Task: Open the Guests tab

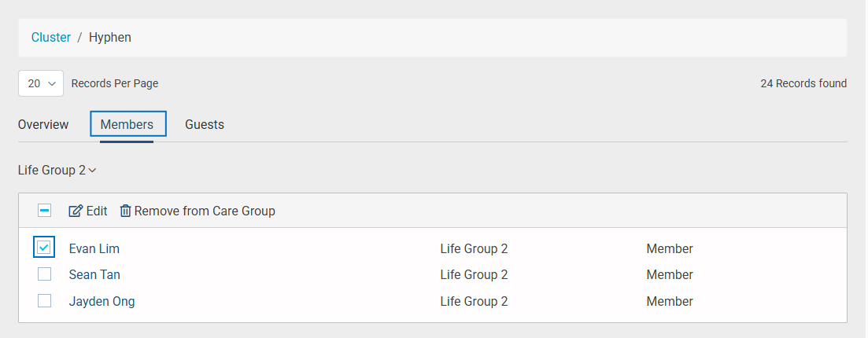Action: coord(205,124)
